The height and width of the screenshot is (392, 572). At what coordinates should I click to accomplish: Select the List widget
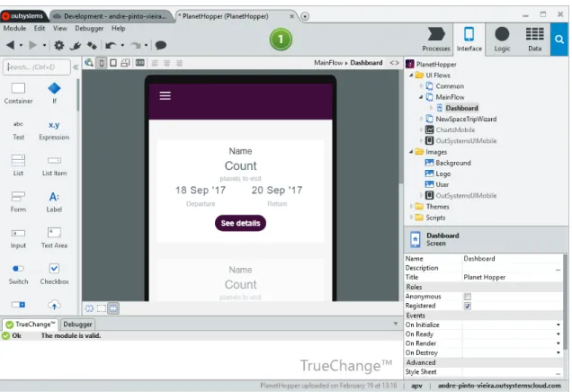click(x=18, y=165)
